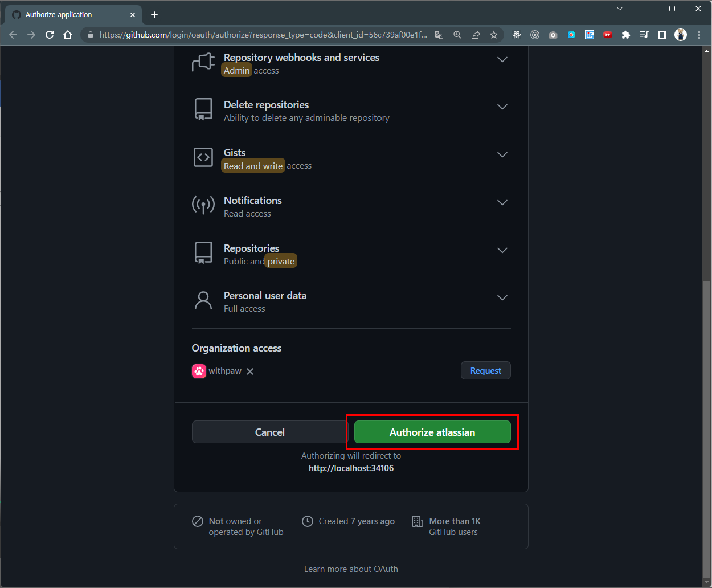Click the building icon beside More than 1K

[x=418, y=521]
